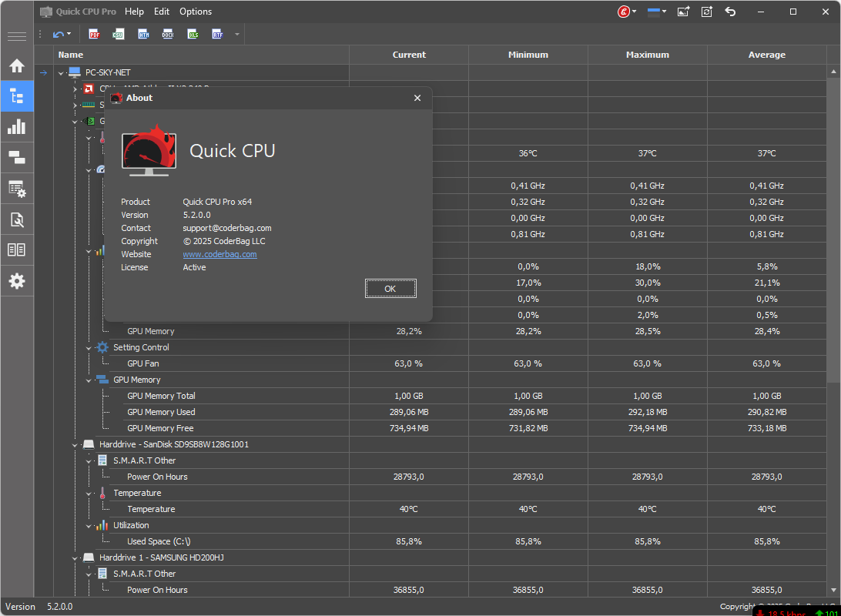The width and height of the screenshot is (841, 616).
Task: Click the Setting Control gear icon
Action: point(102,347)
